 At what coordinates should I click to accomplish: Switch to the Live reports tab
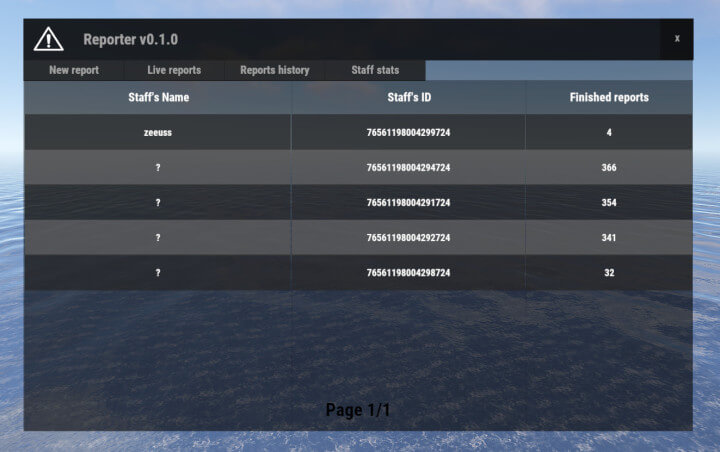pos(174,70)
